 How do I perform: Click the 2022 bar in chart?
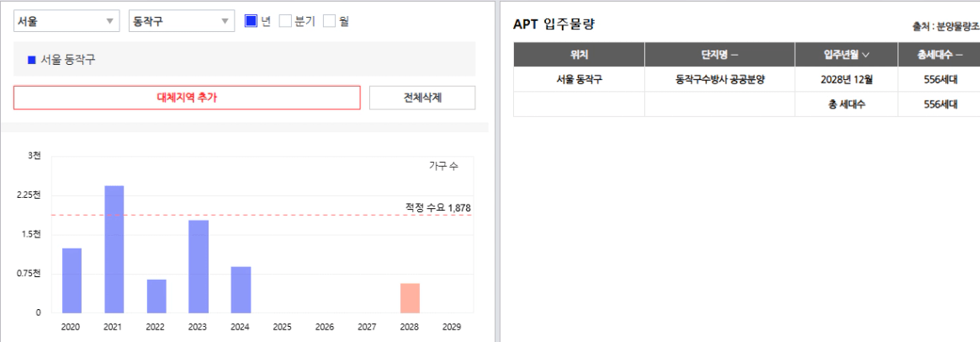pyautogui.click(x=156, y=297)
